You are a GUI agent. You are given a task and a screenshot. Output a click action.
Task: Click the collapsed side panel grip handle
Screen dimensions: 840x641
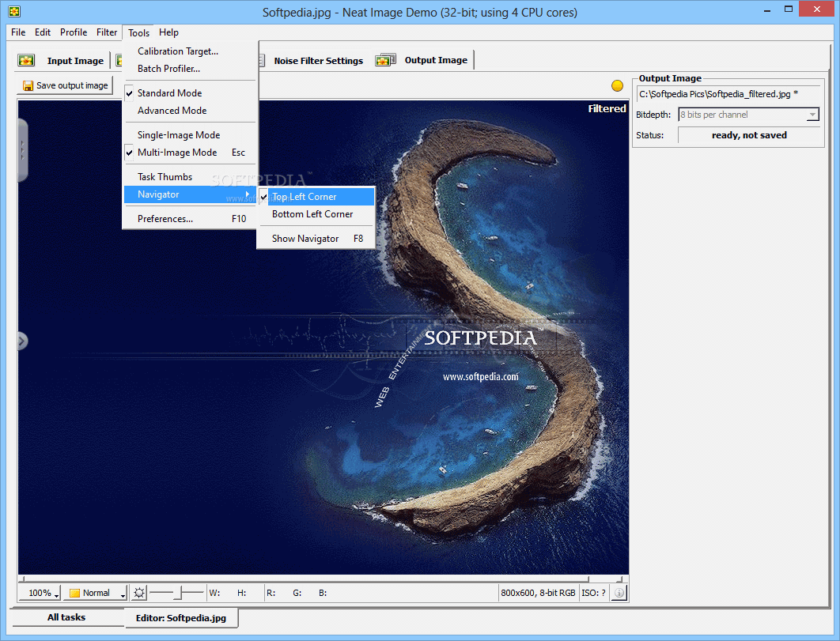[x=22, y=150]
